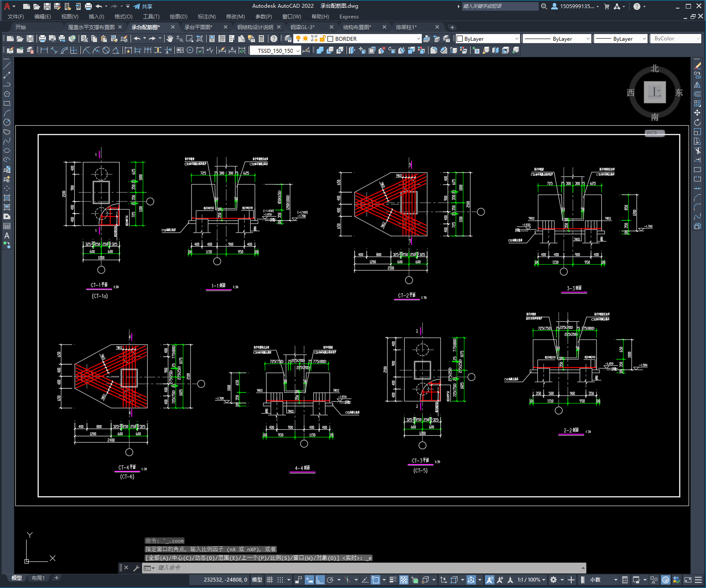This screenshot has width=706, height=588.
Task: Toggle transparency display in status bar
Action: click(x=404, y=580)
